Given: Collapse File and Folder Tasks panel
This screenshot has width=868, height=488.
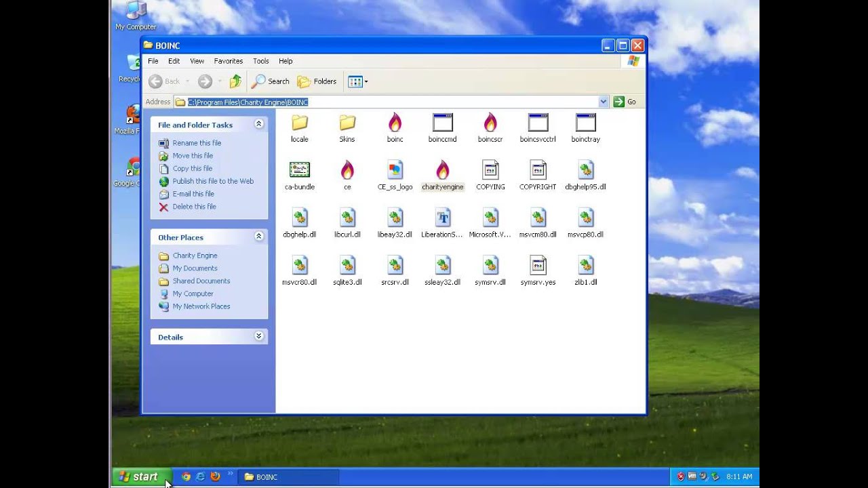Looking at the screenshot, I should point(258,124).
